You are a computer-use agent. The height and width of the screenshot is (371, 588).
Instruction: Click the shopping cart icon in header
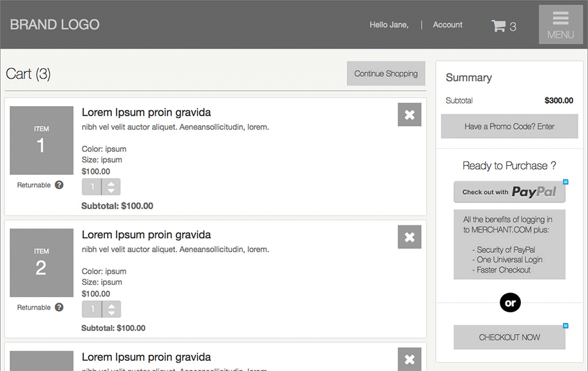click(499, 26)
